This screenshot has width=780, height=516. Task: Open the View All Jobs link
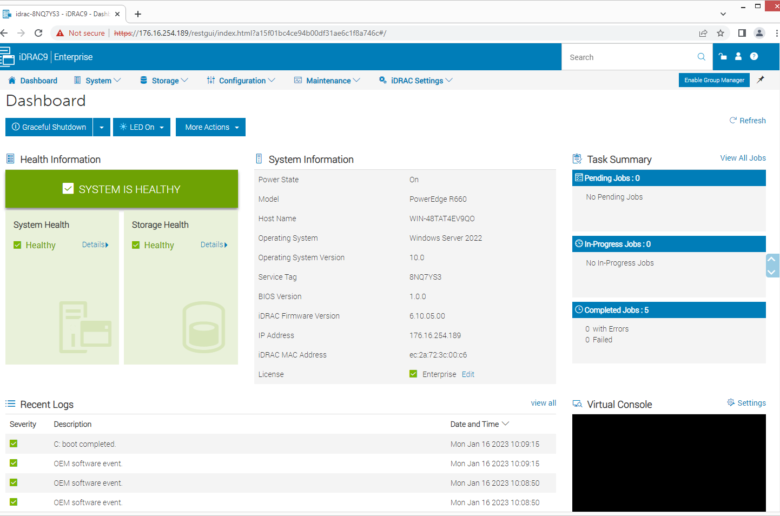(743, 158)
